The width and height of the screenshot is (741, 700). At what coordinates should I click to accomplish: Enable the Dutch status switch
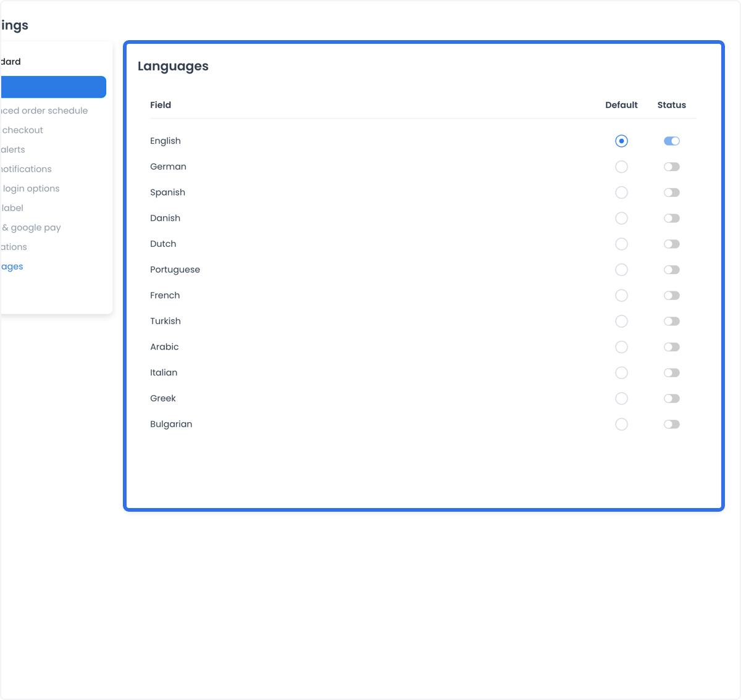click(x=672, y=244)
